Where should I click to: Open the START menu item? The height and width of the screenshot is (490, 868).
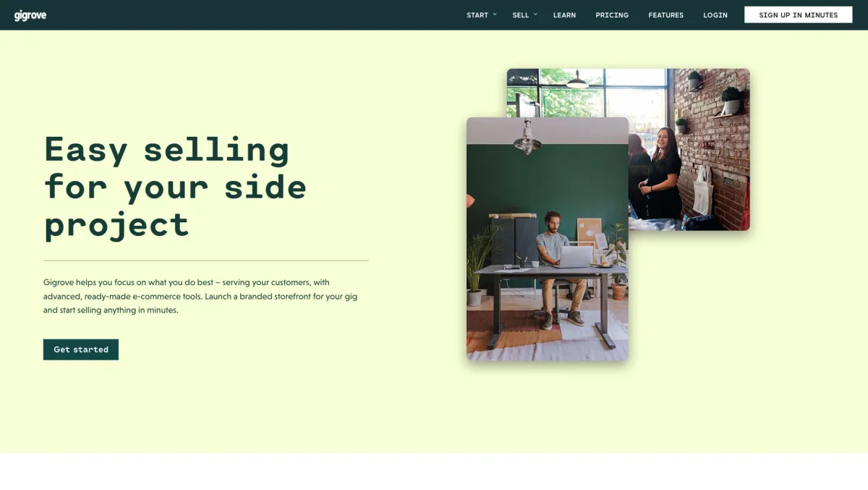(477, 15)
